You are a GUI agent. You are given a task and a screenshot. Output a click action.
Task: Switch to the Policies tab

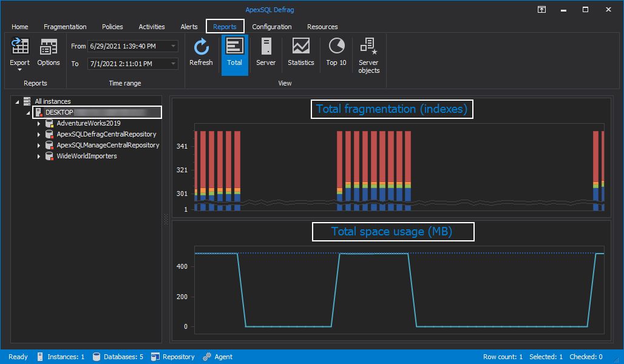tap(112, 27)
